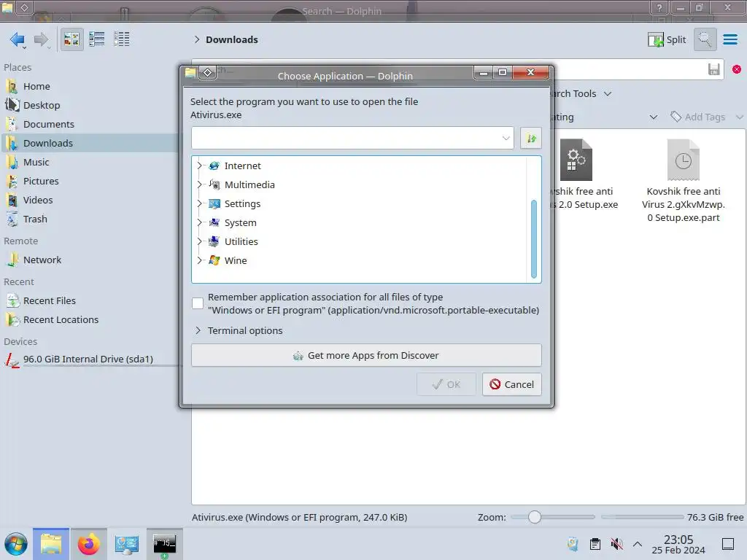Viewport: 747px width, 560px height.
Task: Enable Remember application association checkbox
Action: coord(197,303)
